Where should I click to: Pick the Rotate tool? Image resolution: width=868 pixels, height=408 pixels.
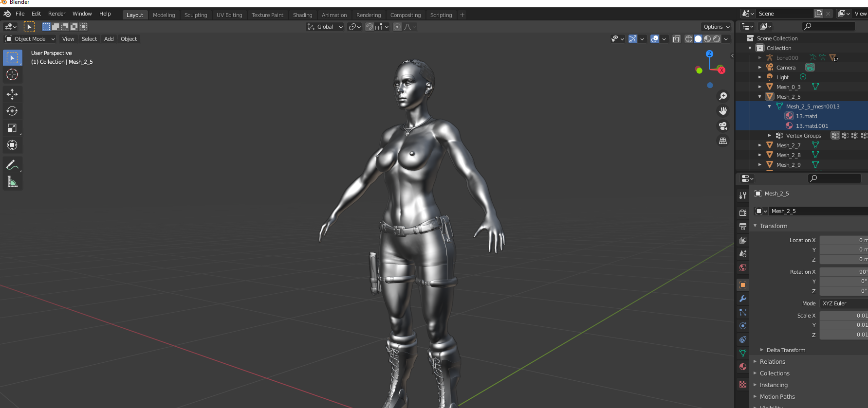coord(12,111)
